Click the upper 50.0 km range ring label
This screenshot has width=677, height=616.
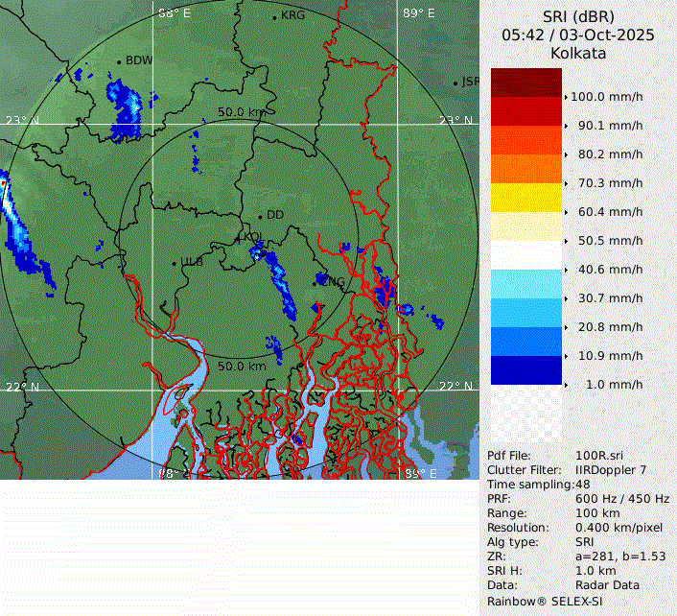pos(242,112)
